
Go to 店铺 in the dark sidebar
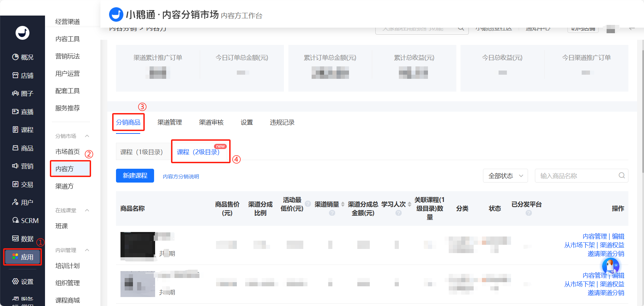[x=23, y=75]
